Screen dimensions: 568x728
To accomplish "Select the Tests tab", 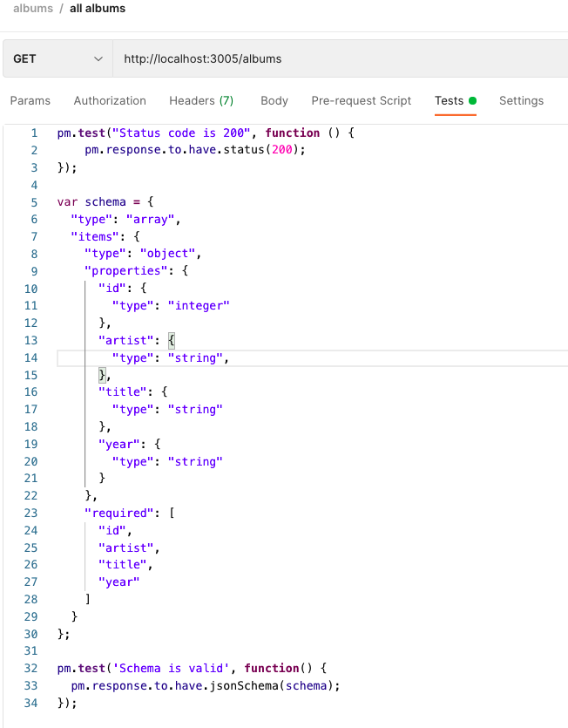I will [456, 101].
